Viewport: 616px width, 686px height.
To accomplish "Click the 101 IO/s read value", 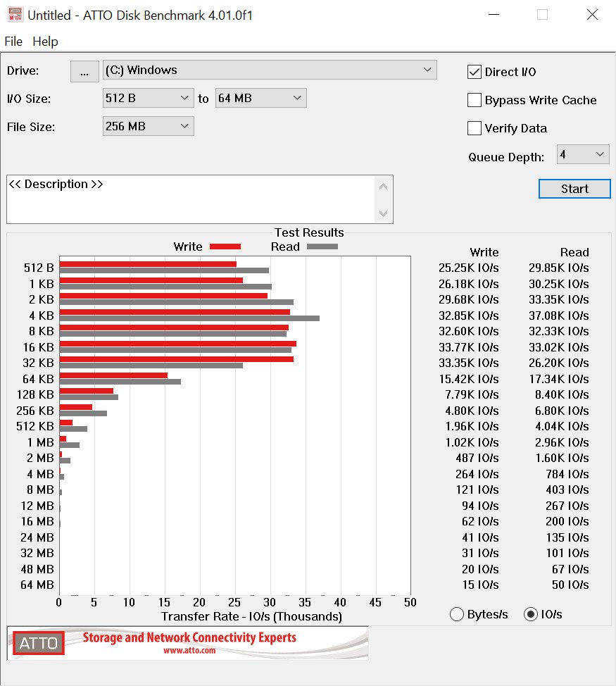I will pos(567,553).
